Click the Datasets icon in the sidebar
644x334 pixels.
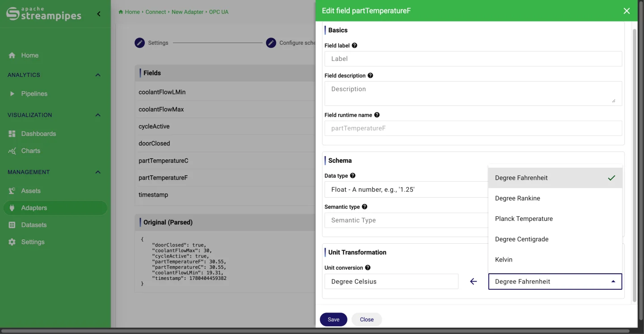point(12,225)
